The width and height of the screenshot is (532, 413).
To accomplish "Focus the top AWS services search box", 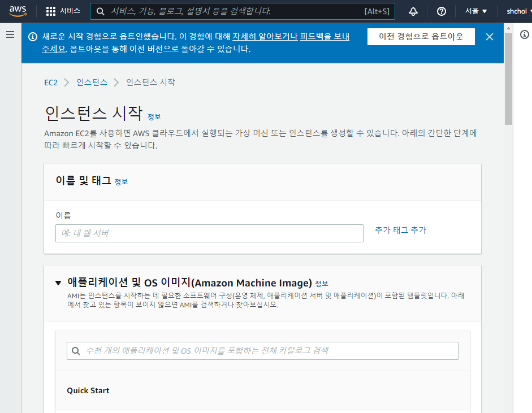I will [x=242, y=11].
